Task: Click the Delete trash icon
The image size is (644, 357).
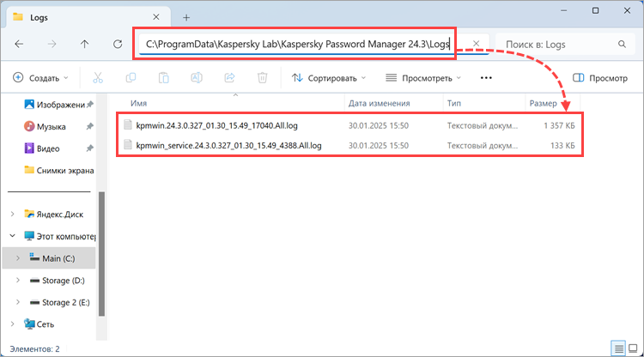Action: [x=263, y=77]
